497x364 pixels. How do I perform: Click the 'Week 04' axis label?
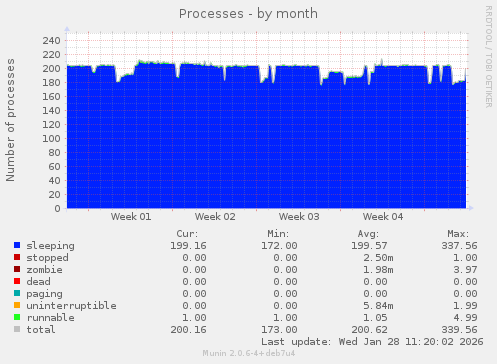point(383,217)
